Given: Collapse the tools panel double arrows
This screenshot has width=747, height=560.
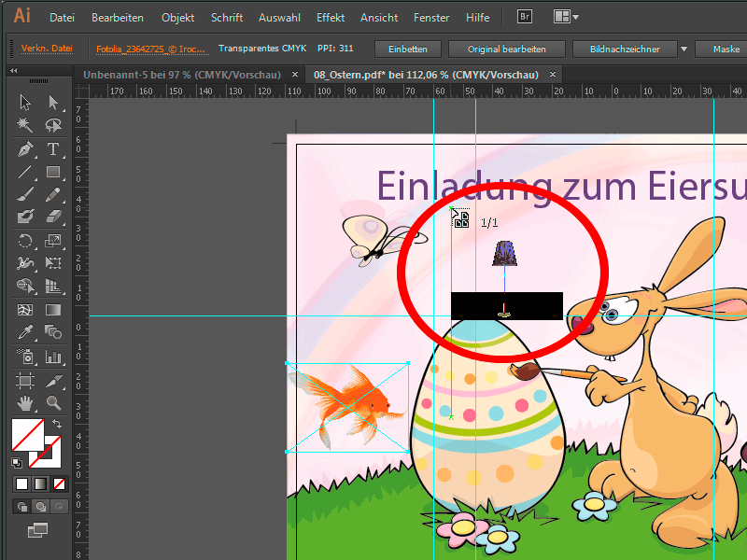Looking at the screenshot, I should [x=14, y=71].
